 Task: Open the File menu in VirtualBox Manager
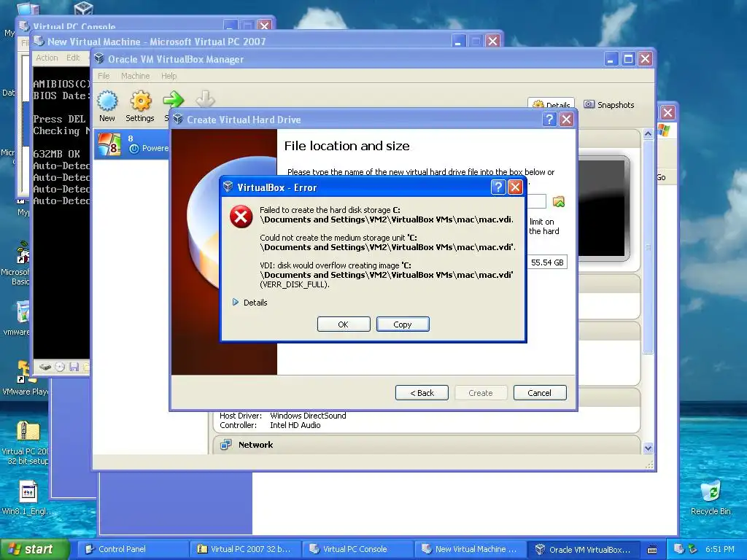pyautogui.click(x=104, y=76)
